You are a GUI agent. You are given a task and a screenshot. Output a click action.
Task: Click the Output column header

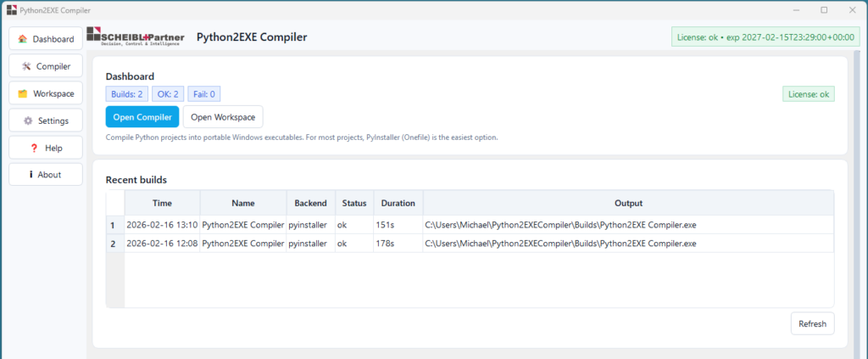pyautogui.click(x=628, y=203)
